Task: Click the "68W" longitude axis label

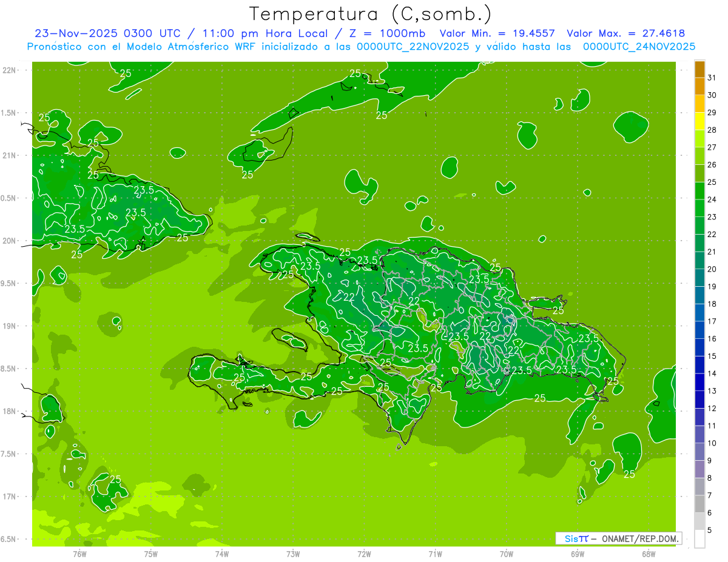Action: pyautogui.click(x=649, y=554)
